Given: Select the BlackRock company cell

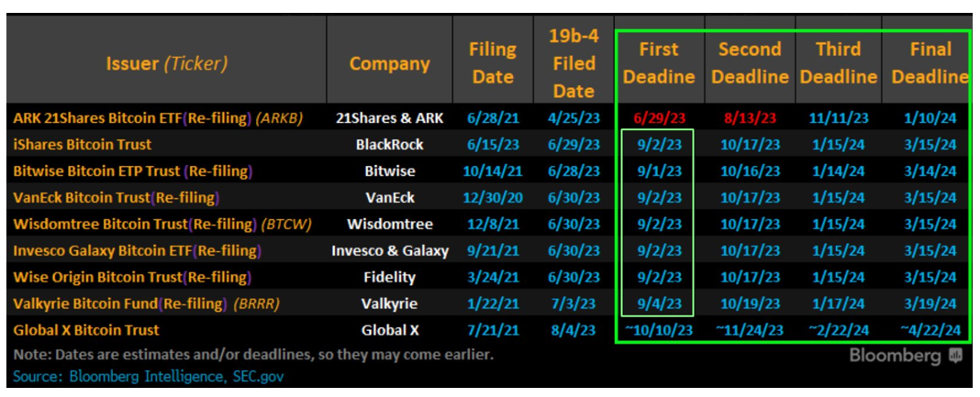Looking at the screenshot, I should (x=389, y=145).
